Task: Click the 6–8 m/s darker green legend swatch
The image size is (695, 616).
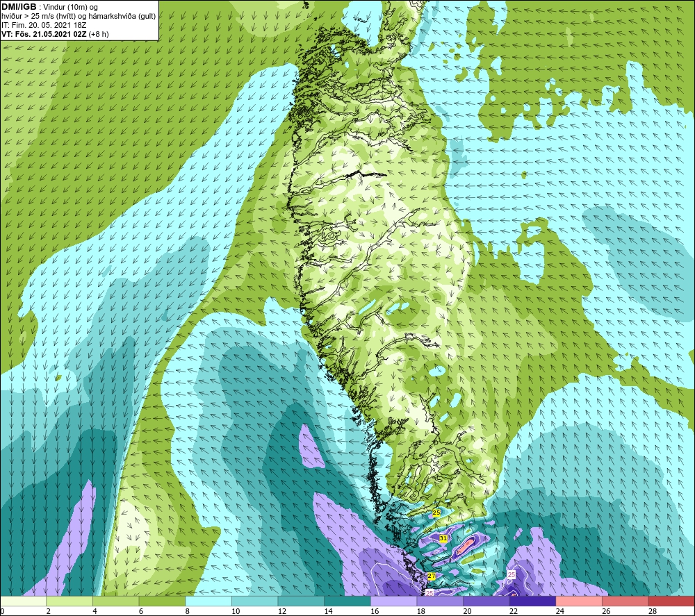Action: click(162, 601)
